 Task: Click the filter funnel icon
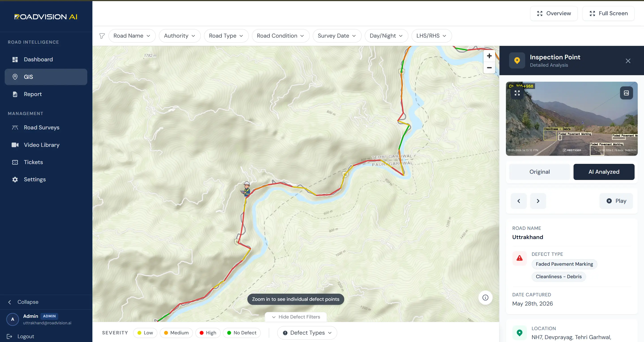[102, 36]
